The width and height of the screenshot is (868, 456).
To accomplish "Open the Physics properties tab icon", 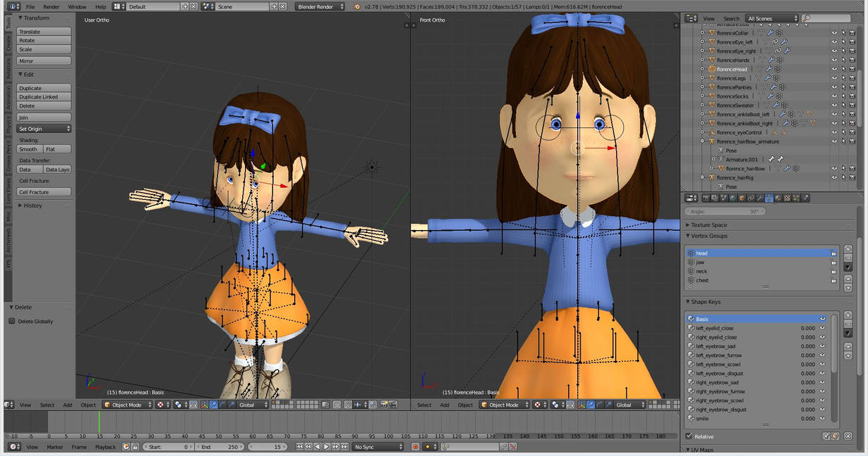I will click(x=805, y=198).
